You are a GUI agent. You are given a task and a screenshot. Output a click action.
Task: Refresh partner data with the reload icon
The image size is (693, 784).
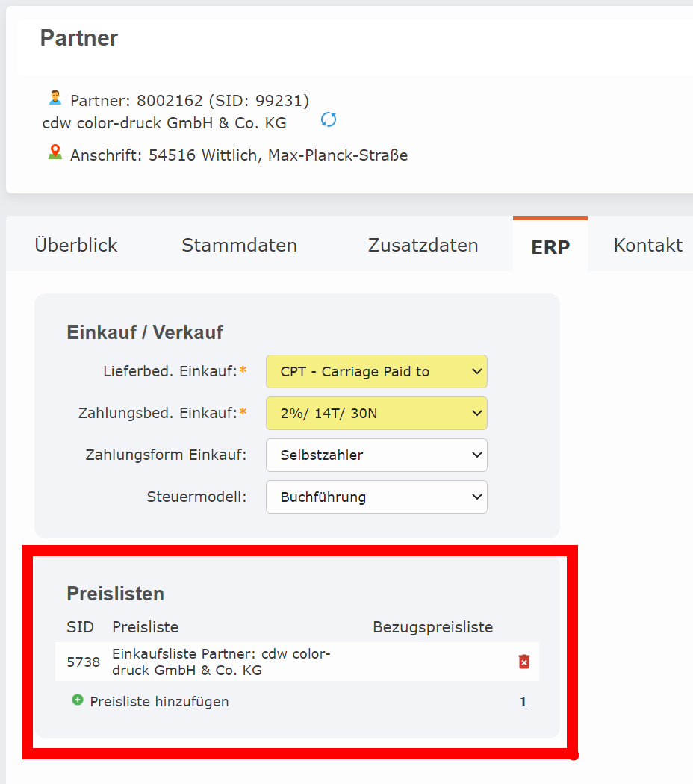[x=328, y=119]
